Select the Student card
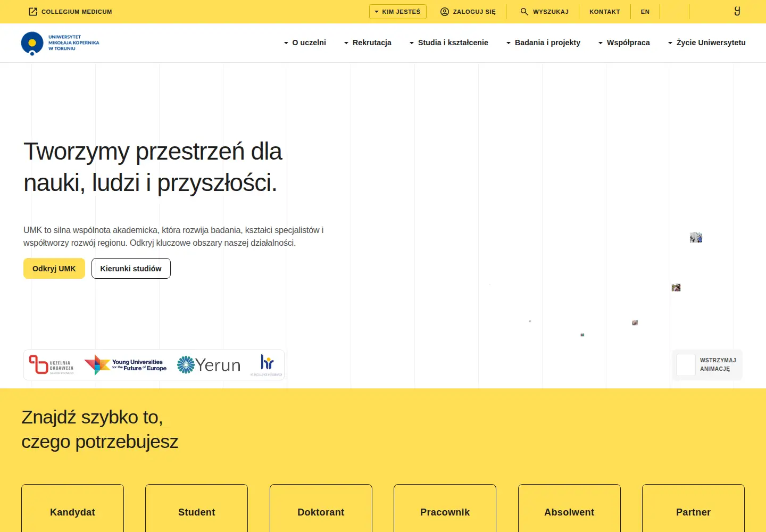This screenshot has width=766, height=532. coord(196,508)
